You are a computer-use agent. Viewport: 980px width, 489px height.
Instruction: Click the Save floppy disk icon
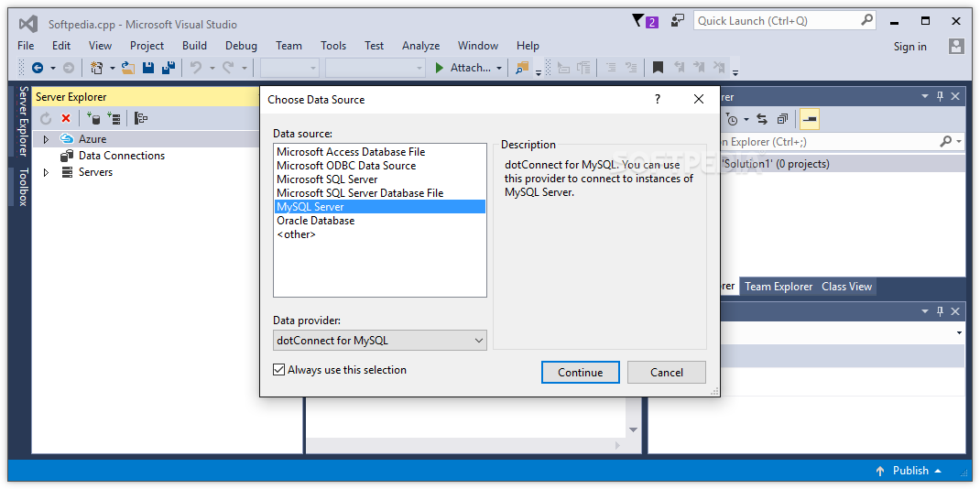pyautogui.click(x=148, y=68)
